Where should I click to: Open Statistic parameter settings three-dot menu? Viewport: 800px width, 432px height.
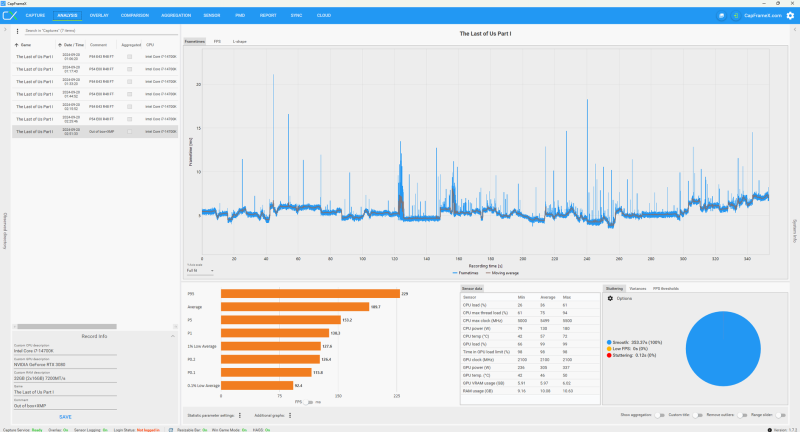240,416
